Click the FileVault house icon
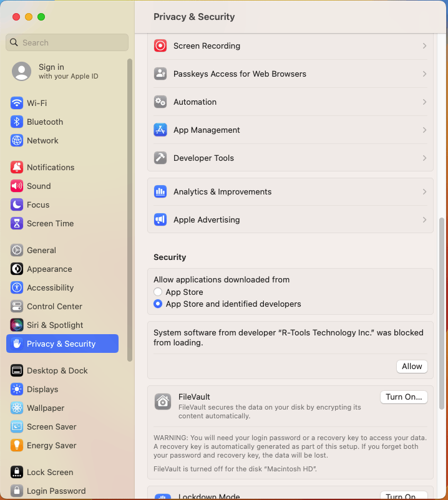 pos(163,401)
